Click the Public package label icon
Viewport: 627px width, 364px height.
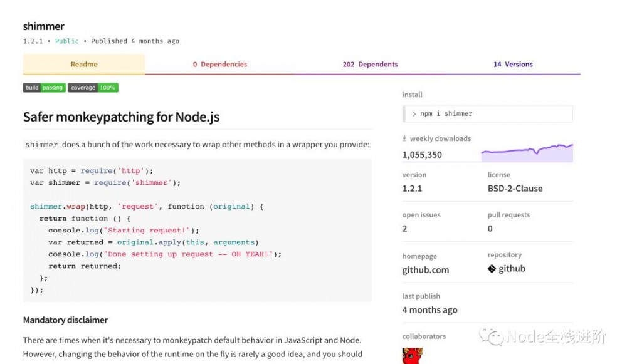[66, 41]
